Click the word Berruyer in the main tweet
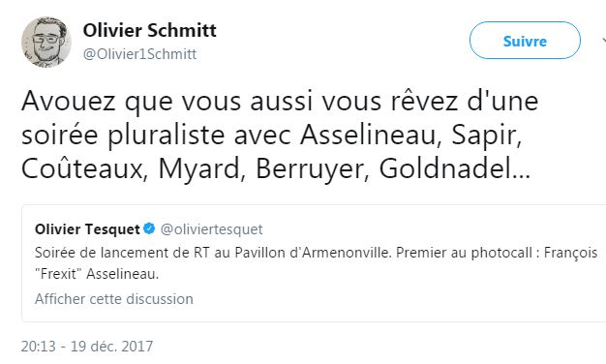Viewport: 606px width, 364px height. [313, 170]
